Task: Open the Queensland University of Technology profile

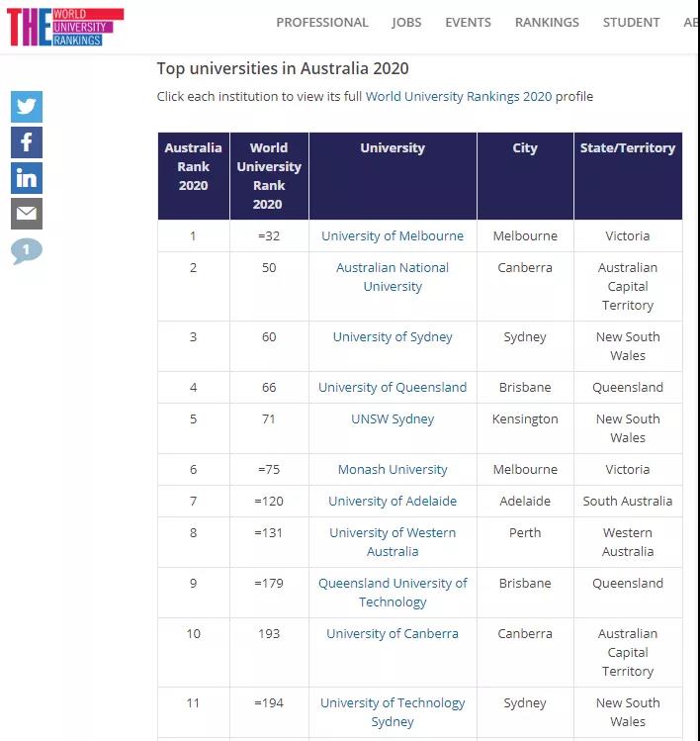Action: [x=393, y=593]
